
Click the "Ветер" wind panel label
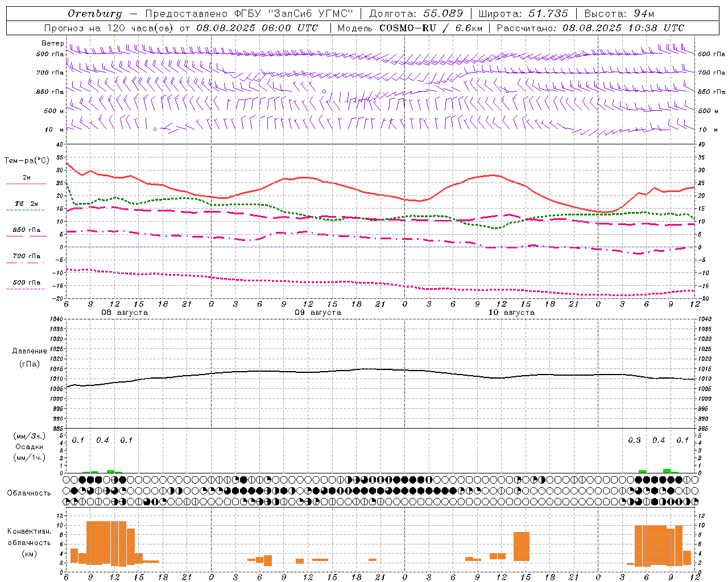(52, 43)
